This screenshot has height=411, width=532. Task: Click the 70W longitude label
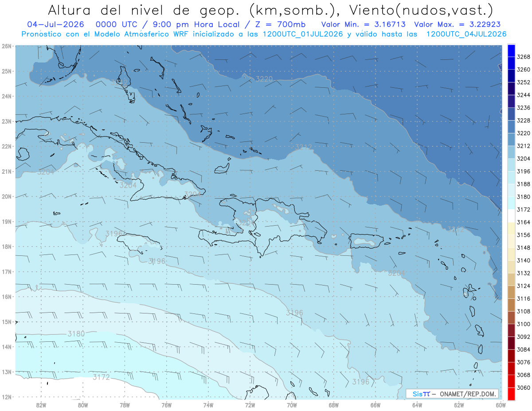pos(292,405)
